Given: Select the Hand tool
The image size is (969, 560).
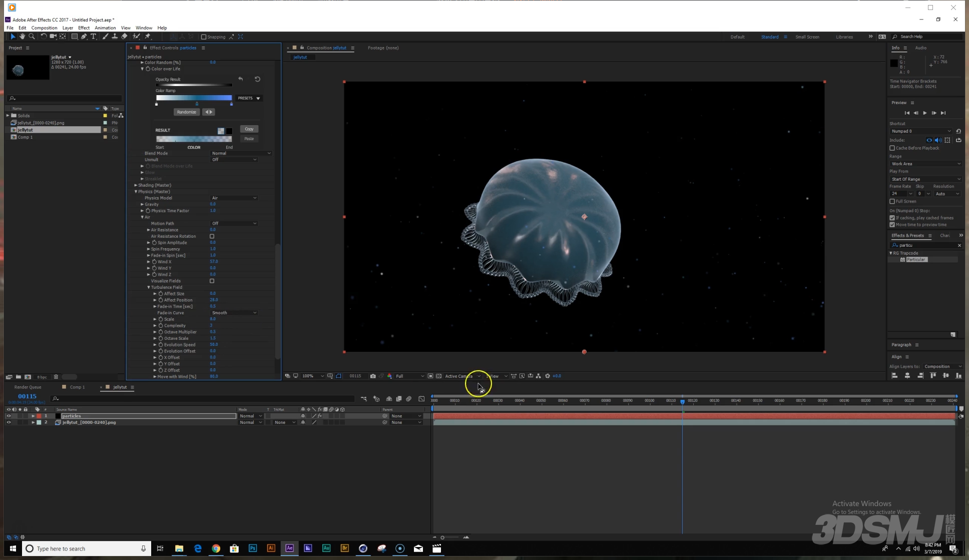Looking at the screenshot, I should pos(22,37).
